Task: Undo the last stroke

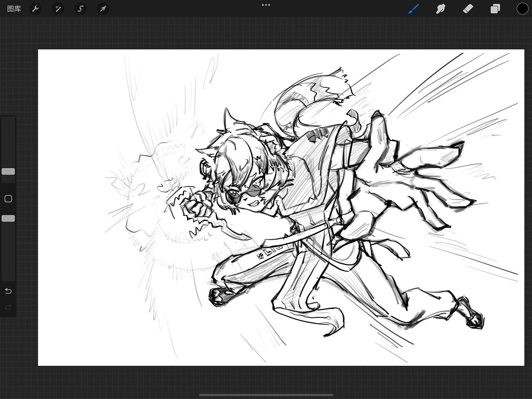Action: pyautogui.click(x=8, y=291)
